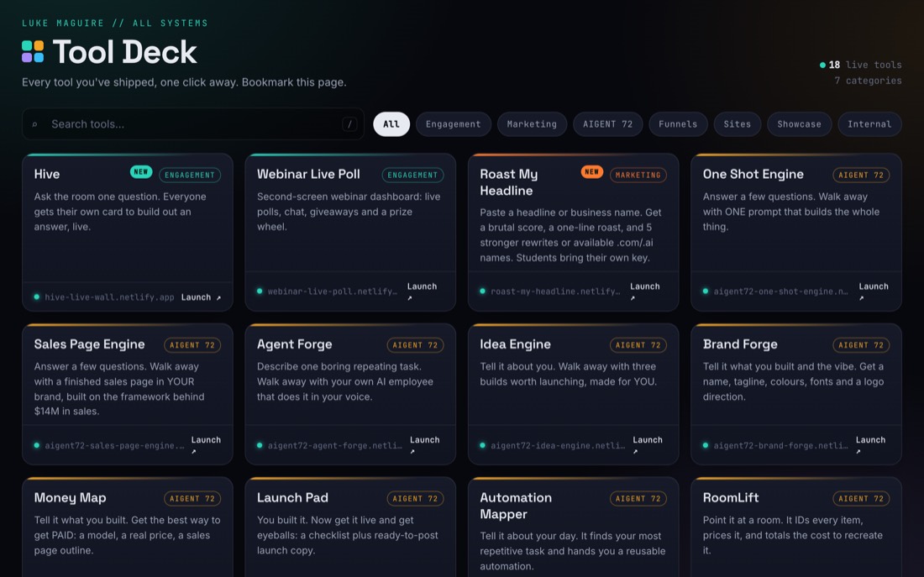Launch One Shot Engine
The image size is (924, 577).
point(874,291)
